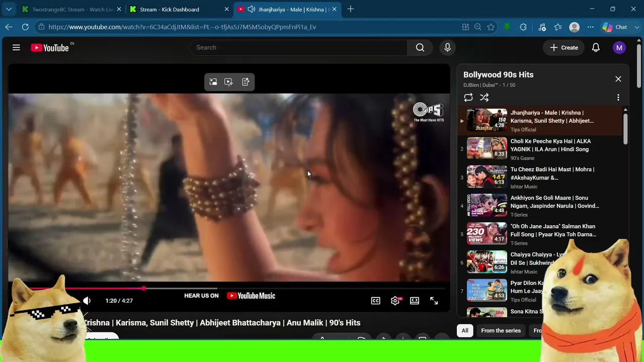644x362 pixels.
Task: Click the Tips Official watermark logo on video
Action: pos(429,112)
